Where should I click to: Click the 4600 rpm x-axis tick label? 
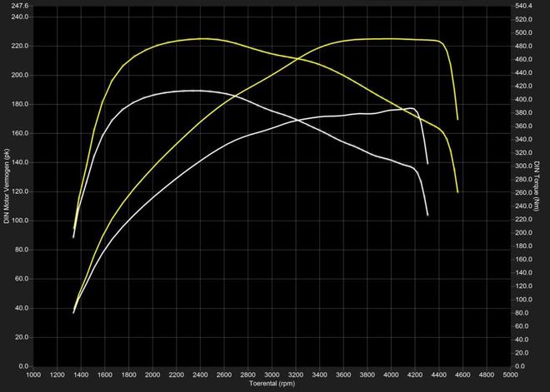pos(463,375)
